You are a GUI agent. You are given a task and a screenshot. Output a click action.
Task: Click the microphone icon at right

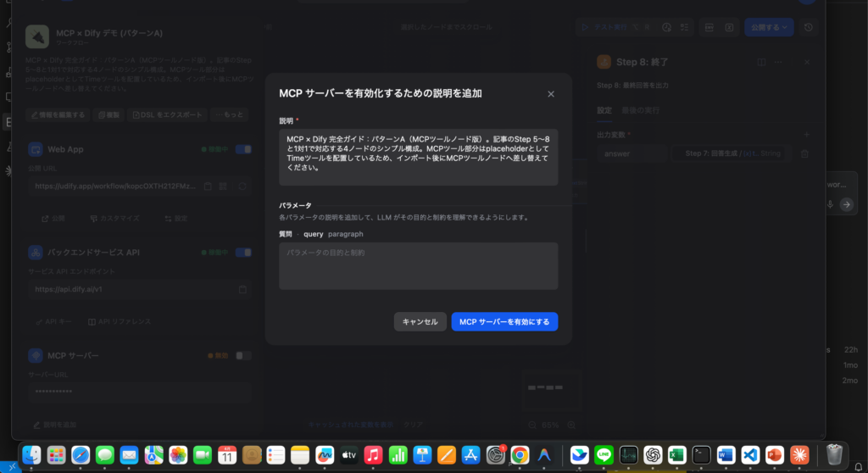(830, 204)
